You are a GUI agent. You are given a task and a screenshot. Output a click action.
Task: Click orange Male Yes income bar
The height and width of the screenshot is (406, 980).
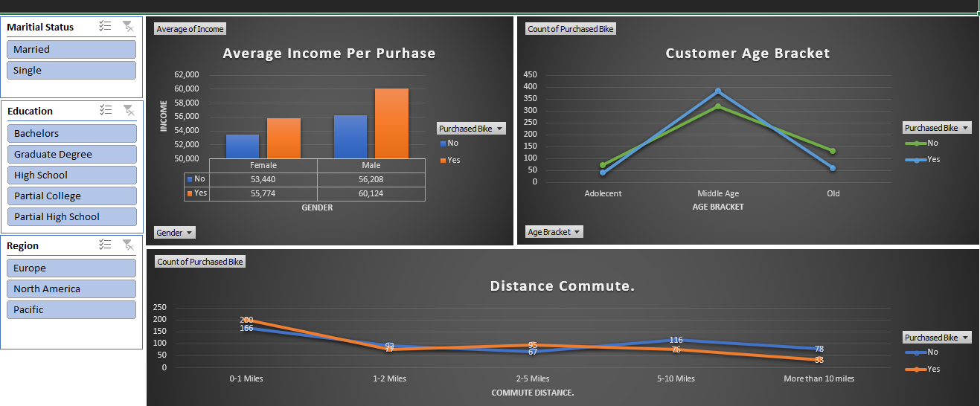coord(391,123)
